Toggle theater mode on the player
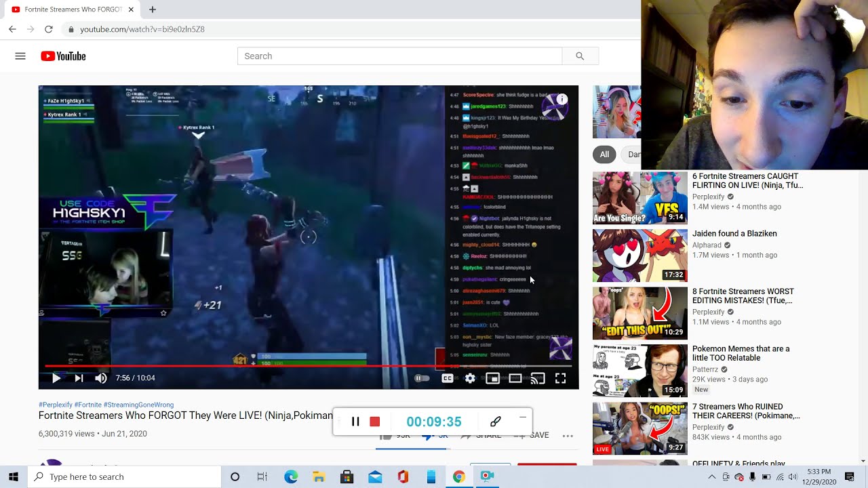The width and height of the screenshot is (868, 488). 515,378
